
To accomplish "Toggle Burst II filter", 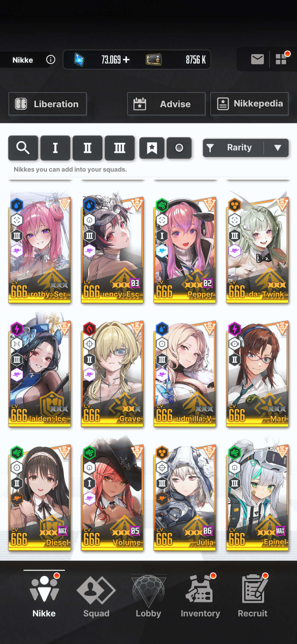I will [x=87, y=148].
